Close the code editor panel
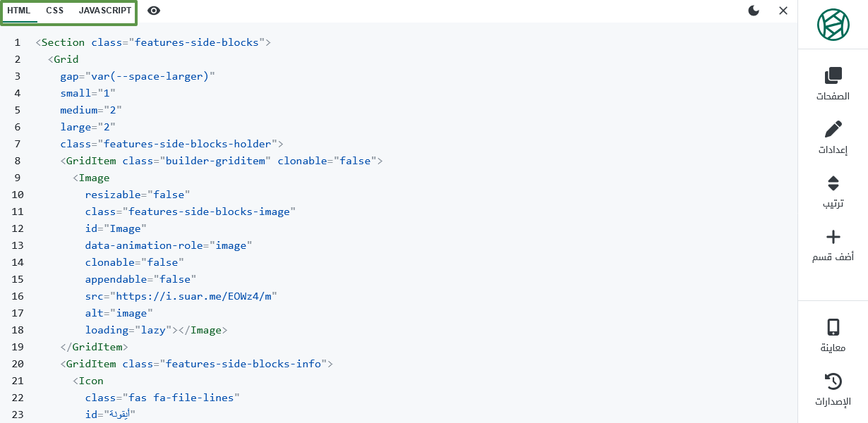 click(783, 11)
